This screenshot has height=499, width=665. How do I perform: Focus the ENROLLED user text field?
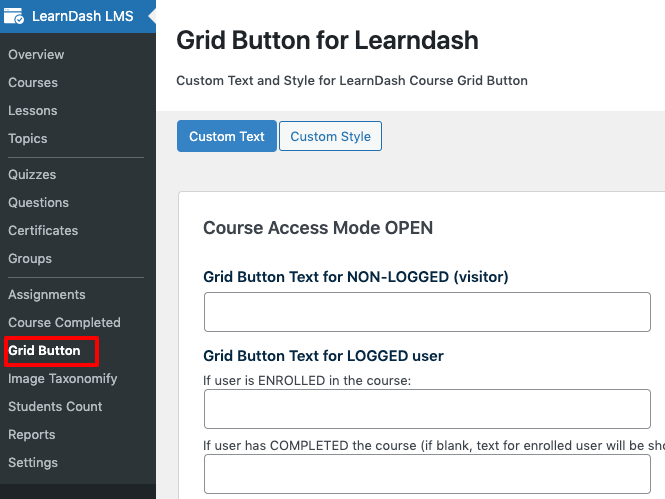coord(427,409)
